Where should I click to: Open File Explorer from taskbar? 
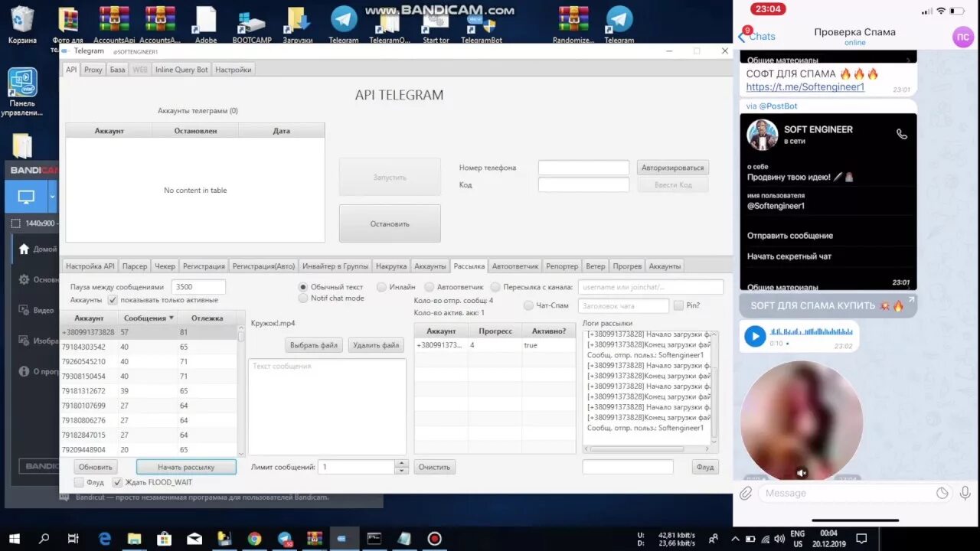(x=134, y=539)
